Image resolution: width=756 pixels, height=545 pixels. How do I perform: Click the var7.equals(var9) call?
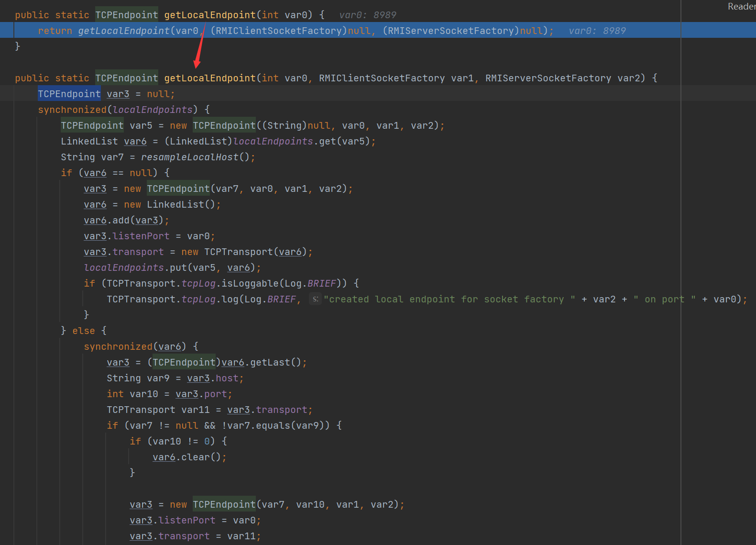(275, 425)
